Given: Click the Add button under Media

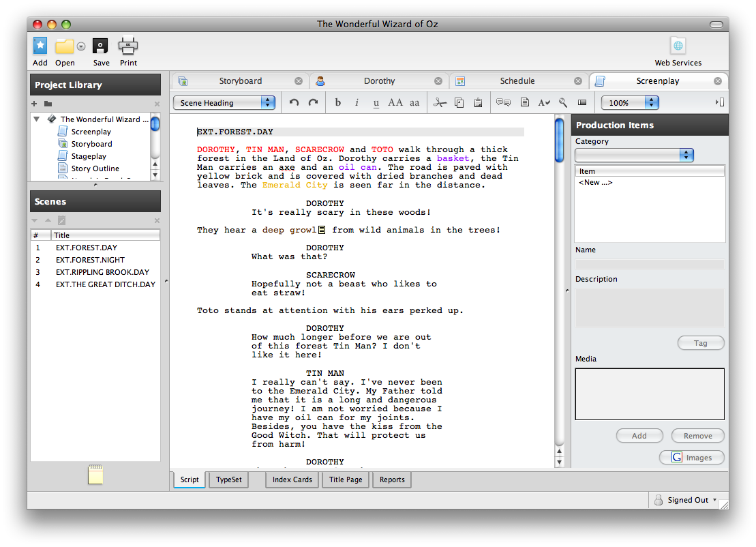Looking at the screenshot, I should (639, 436).
